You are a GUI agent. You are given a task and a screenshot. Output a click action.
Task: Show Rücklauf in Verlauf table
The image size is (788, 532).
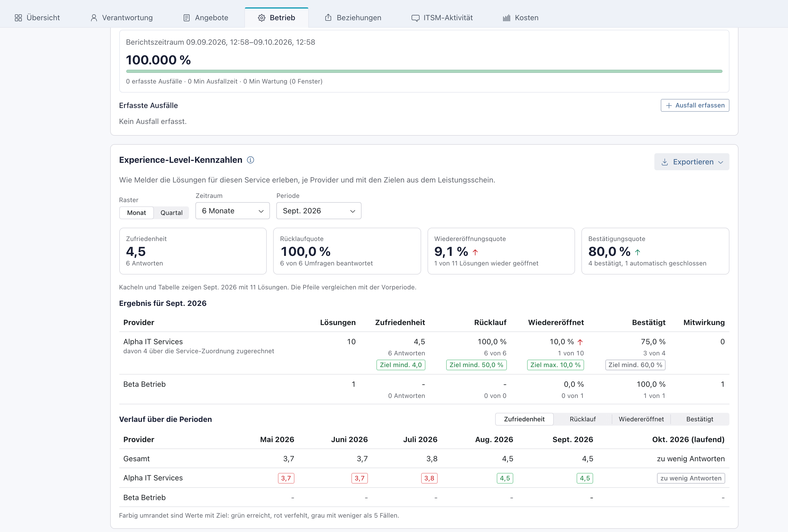click(x=582, y=419)
